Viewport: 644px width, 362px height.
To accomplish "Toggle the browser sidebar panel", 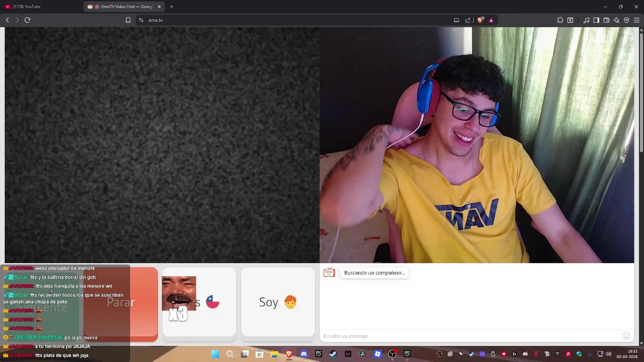I will [x=596, y=20].
